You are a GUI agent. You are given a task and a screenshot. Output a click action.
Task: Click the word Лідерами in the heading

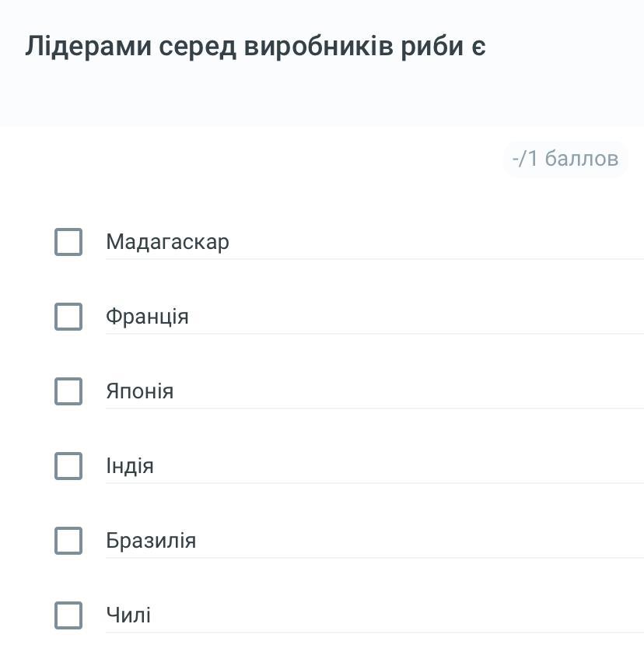(88, 47)
